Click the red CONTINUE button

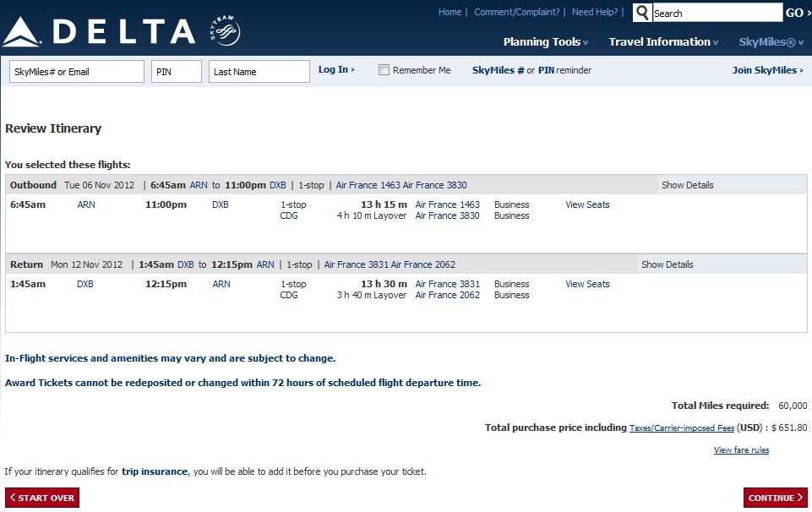(775, 498)
